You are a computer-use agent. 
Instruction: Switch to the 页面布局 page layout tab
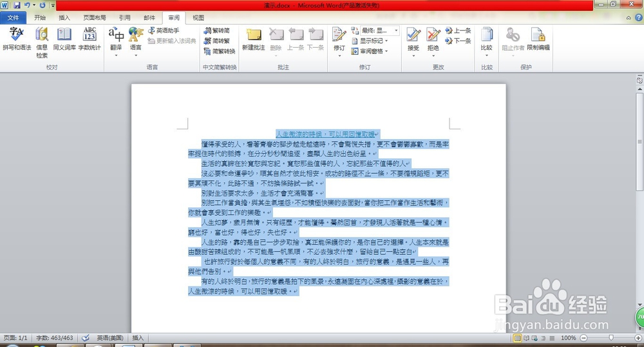[x=95, y=17]
